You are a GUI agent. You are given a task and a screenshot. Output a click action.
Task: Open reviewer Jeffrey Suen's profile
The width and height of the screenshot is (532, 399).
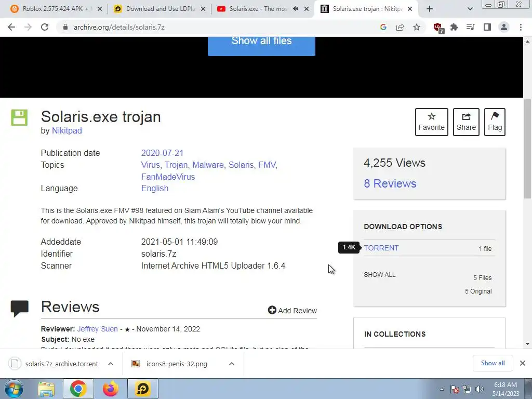pos(97,329)
